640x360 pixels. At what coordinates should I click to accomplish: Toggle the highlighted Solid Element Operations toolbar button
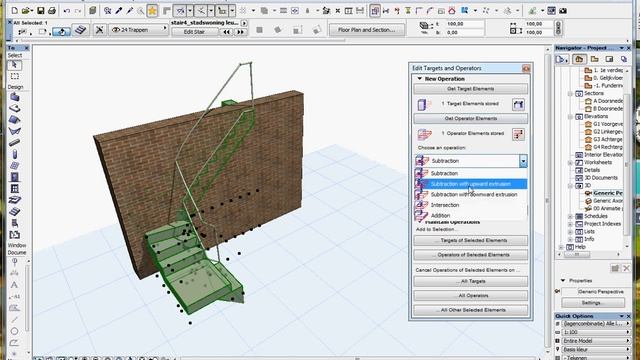375,11
